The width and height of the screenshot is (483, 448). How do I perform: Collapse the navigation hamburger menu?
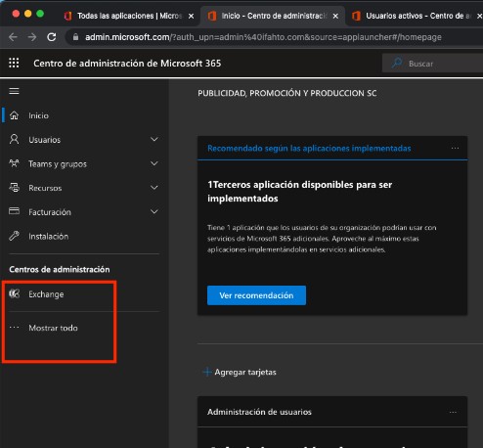pyautogui.click(x=14, y=91)
